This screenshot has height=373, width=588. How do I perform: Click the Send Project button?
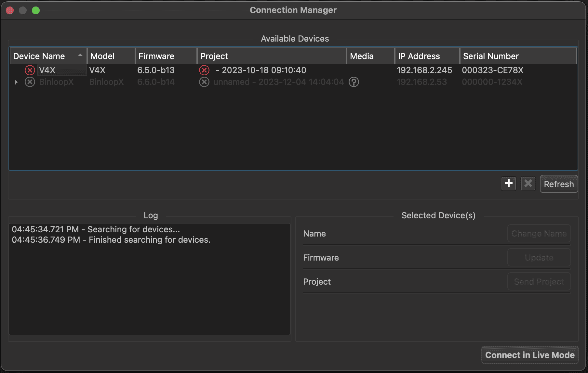539,282
